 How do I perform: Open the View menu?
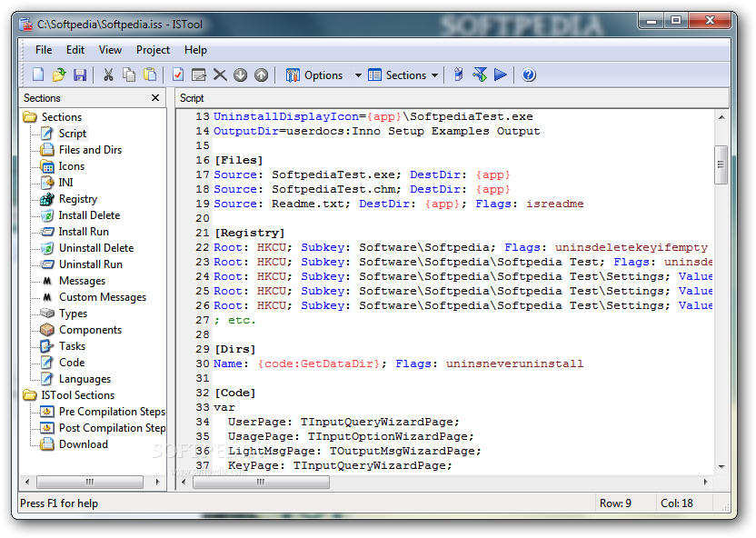click(x=110, y=50)
